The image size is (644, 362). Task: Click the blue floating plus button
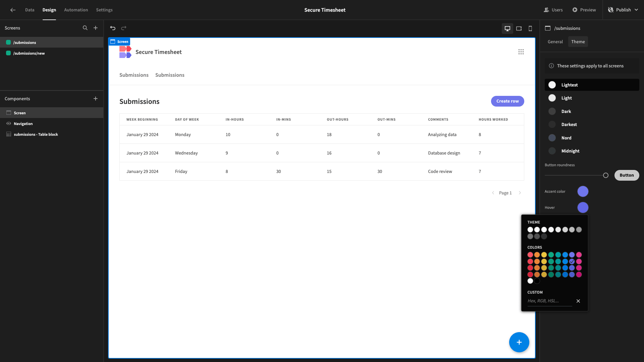tap(519, 342)
